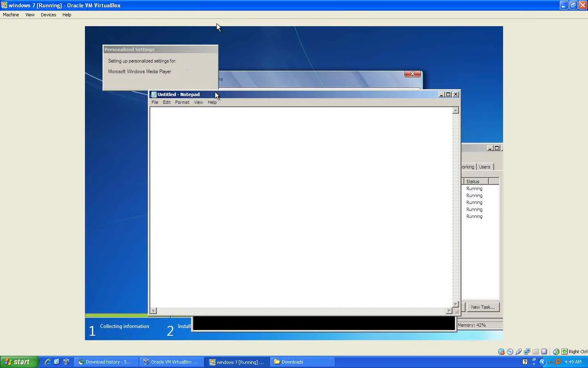Open Notepad's File menu

155,102
